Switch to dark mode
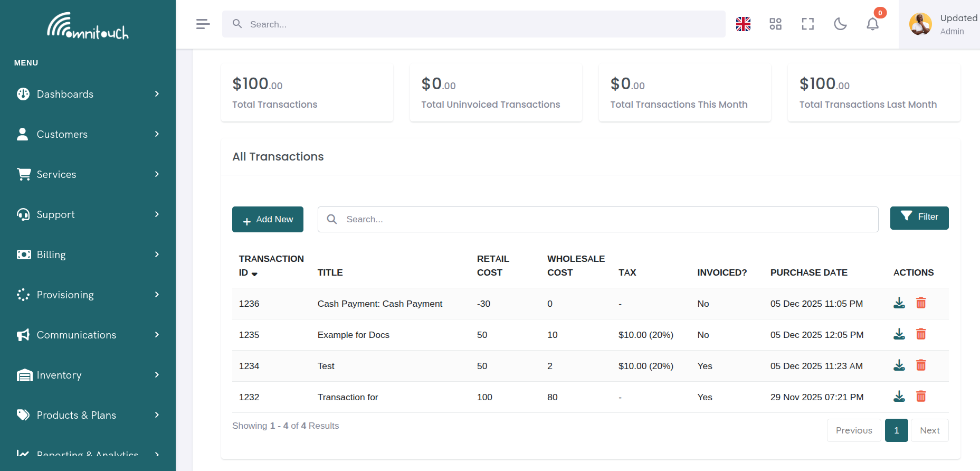Image resolution: width=980 pixels, height=471 pixels. tap(840, 24)
